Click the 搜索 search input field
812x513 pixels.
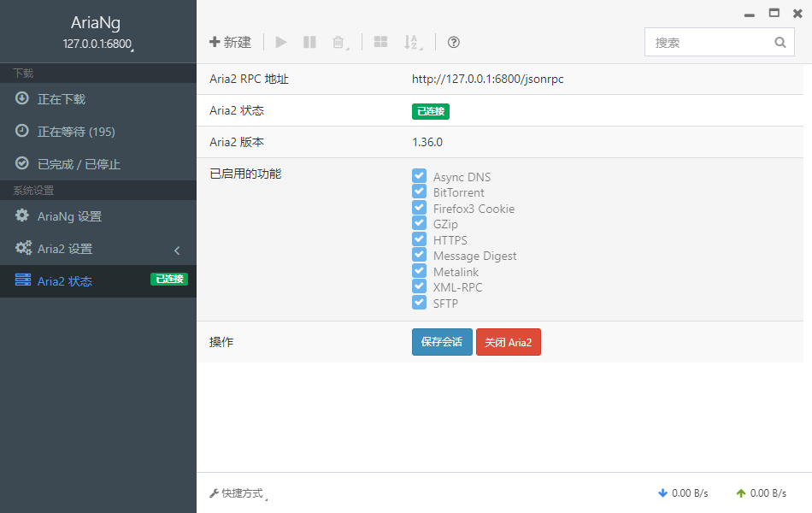709,42
